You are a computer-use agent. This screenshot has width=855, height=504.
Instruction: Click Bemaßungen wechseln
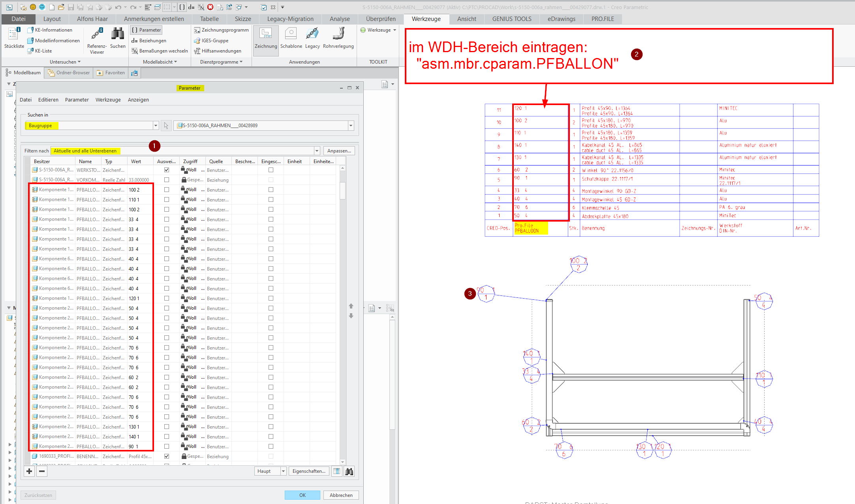pos(160,51)
